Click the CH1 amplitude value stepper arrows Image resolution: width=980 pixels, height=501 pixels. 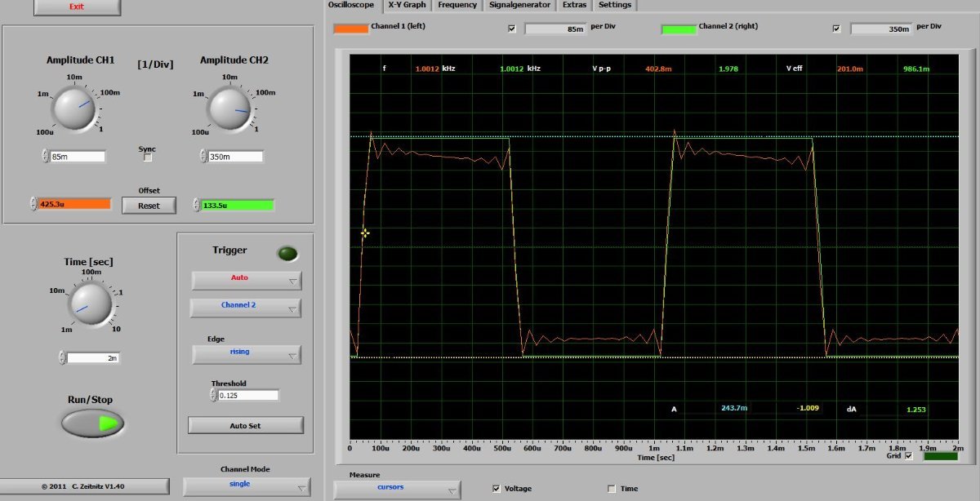tap(45, 157)
